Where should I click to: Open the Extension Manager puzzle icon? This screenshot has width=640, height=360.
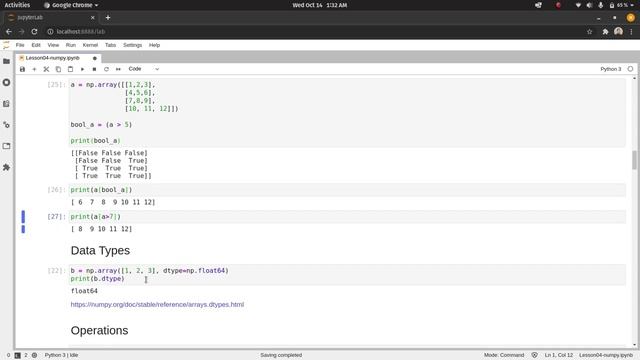[x=7, y=167]
